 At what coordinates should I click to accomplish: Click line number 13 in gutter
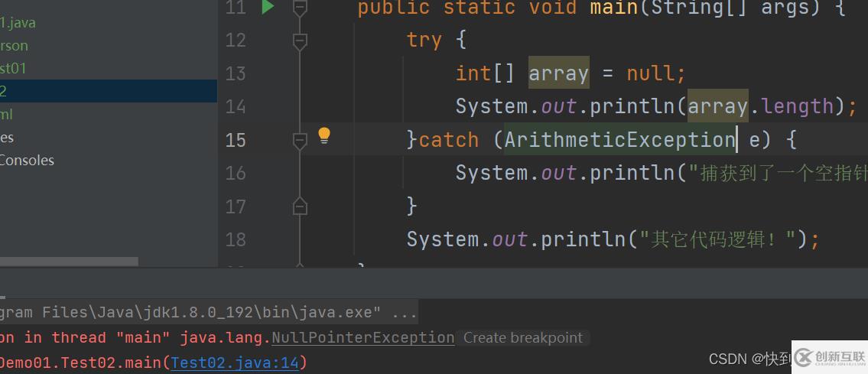[236, 73]
